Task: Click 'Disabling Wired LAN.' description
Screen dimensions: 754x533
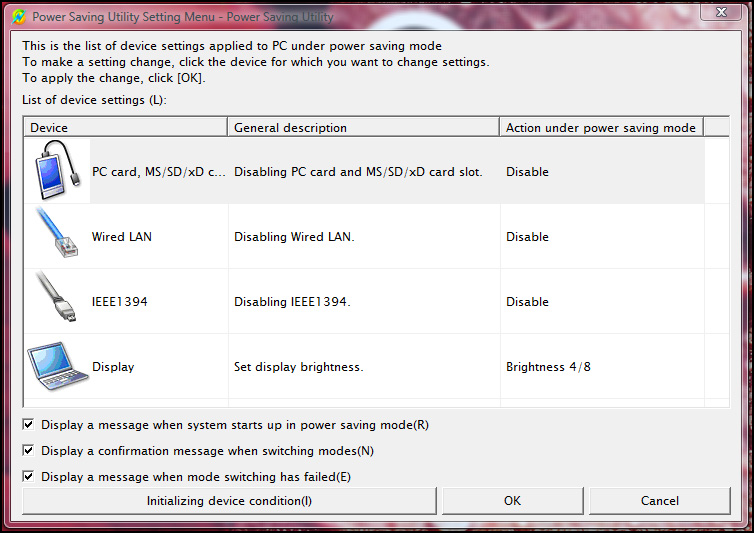Action: [294, 237]
